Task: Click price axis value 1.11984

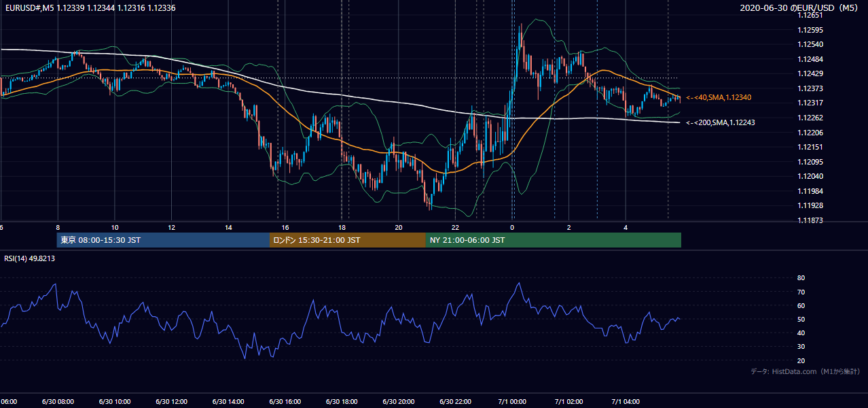Action: coord(810,191)
